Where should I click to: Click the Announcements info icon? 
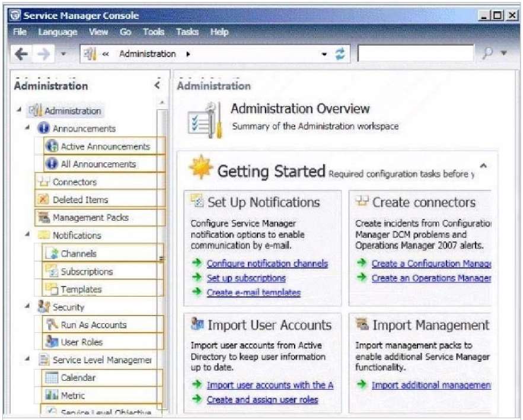tap(44, 128)
